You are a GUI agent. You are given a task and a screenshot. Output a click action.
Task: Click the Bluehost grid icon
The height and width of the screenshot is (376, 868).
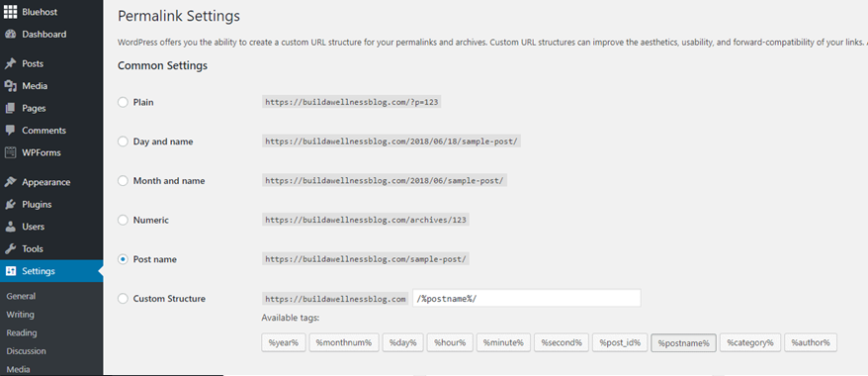pyautogui.click(x=11, y=12)
